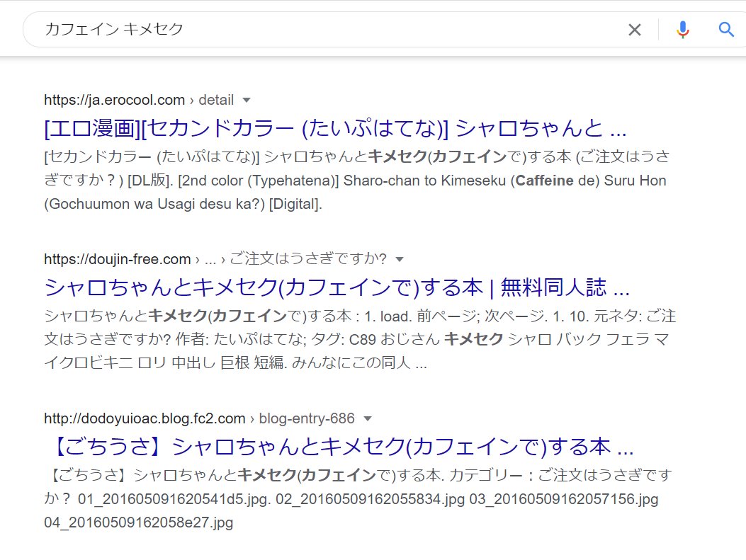Open the result title under ja.erocool.com
The width and height of the screenshot is (746, 560).
(335, 128)
